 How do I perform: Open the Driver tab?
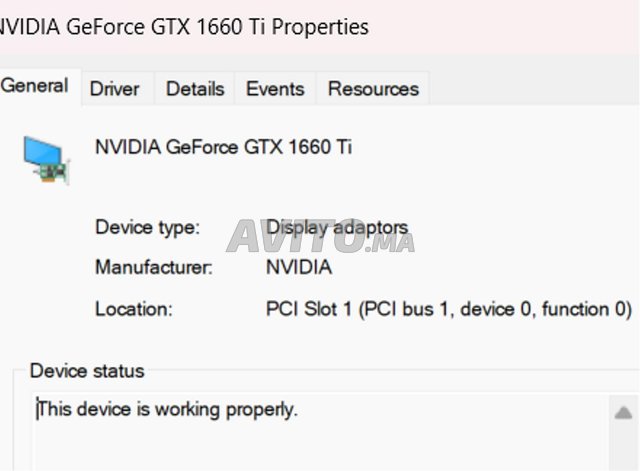click(114, 88)
